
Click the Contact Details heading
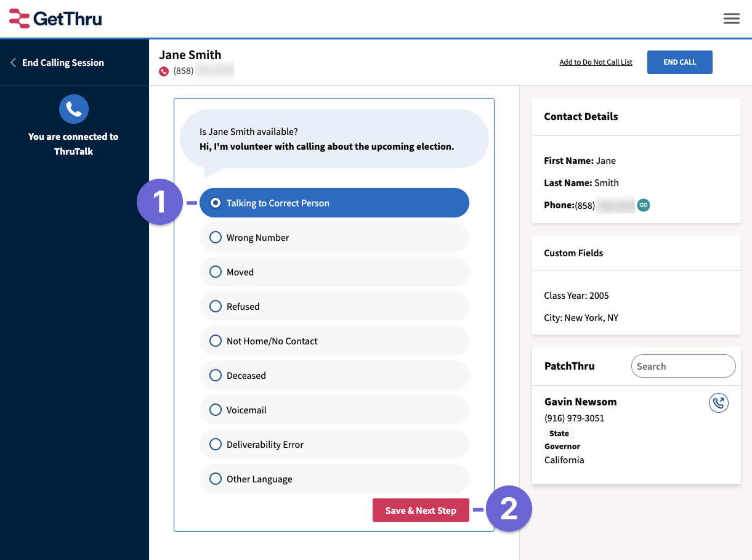point(581,116)
